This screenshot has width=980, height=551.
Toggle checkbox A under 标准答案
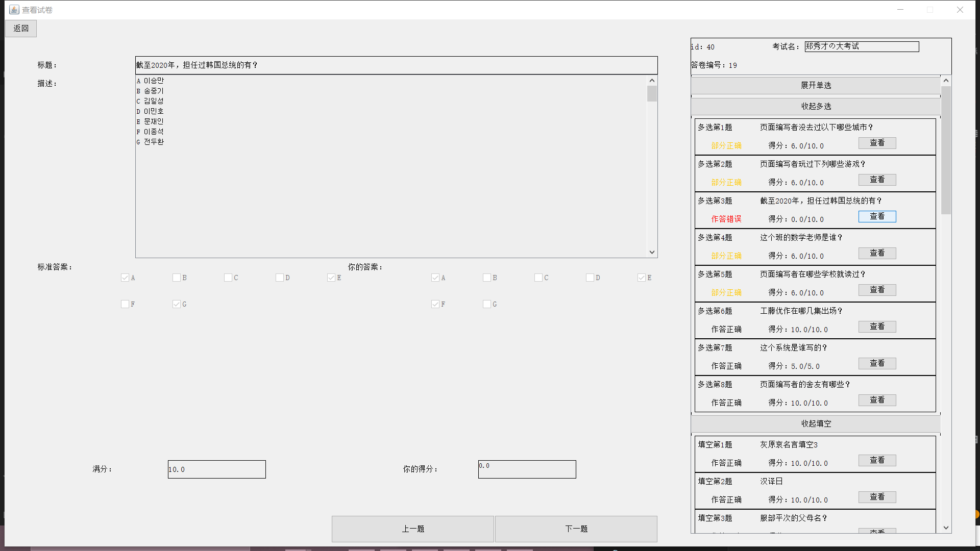pos(125,278)
